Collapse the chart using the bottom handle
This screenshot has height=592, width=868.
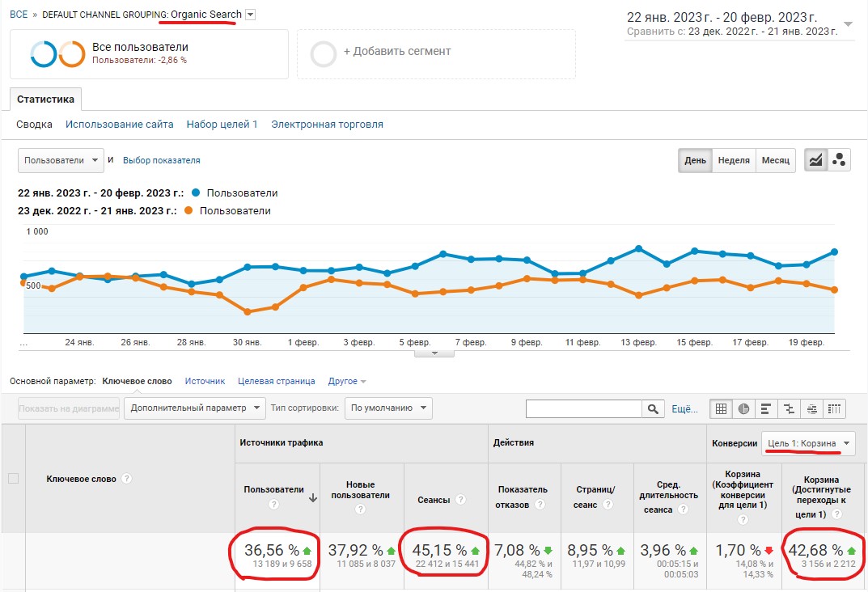tap(434, 353)
